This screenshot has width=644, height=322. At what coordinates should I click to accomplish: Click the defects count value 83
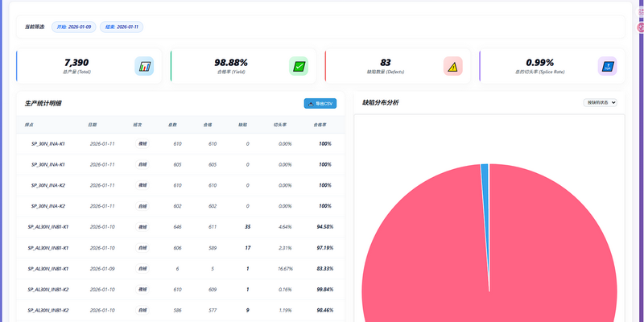click(x=386, y=63)
